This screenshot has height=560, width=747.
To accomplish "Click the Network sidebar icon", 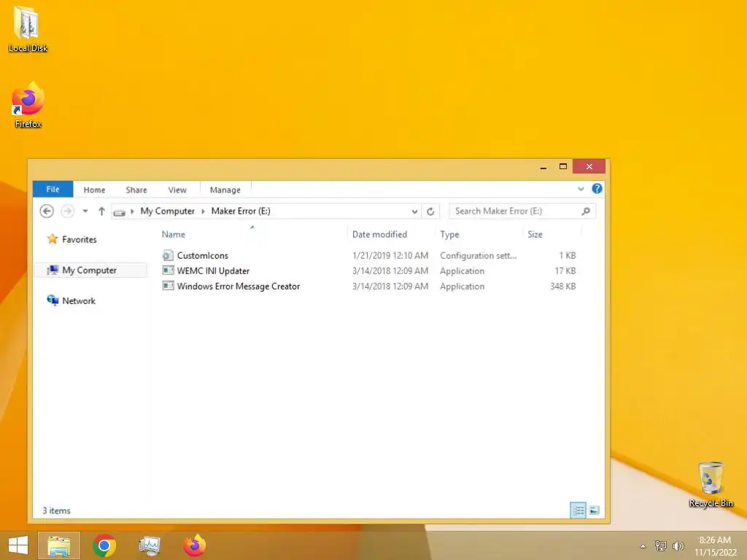I will click(53, 300).
